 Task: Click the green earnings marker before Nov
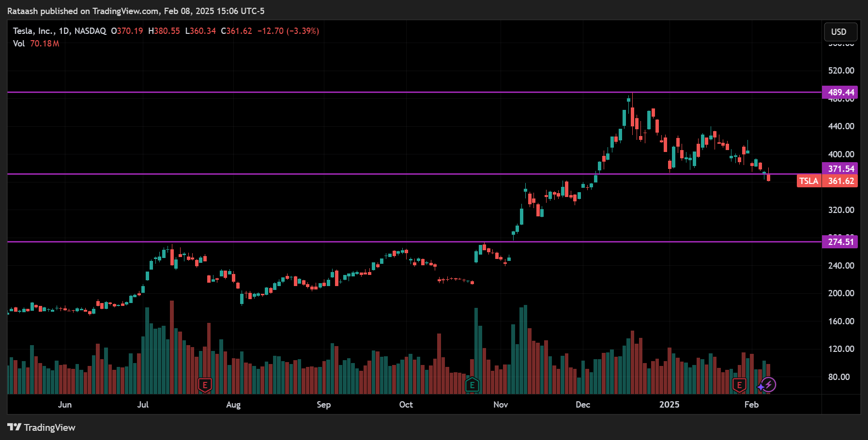pos(472,385)
